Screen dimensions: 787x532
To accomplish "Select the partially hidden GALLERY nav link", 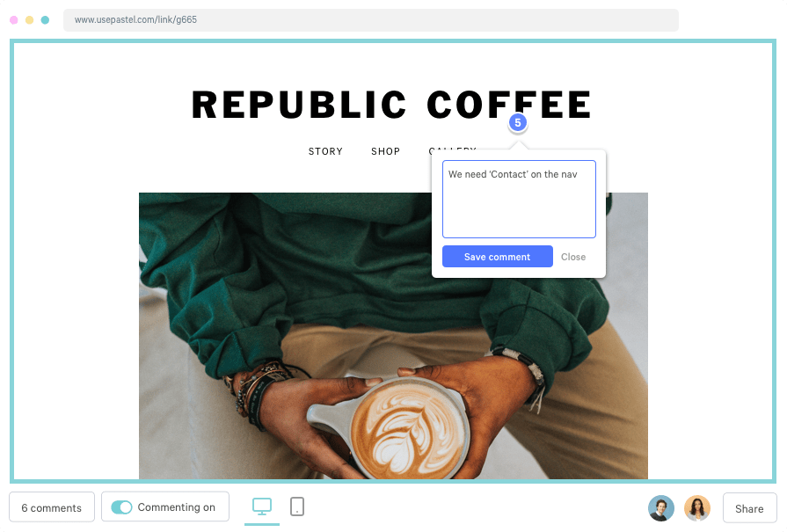I will [x=452, y=148].
